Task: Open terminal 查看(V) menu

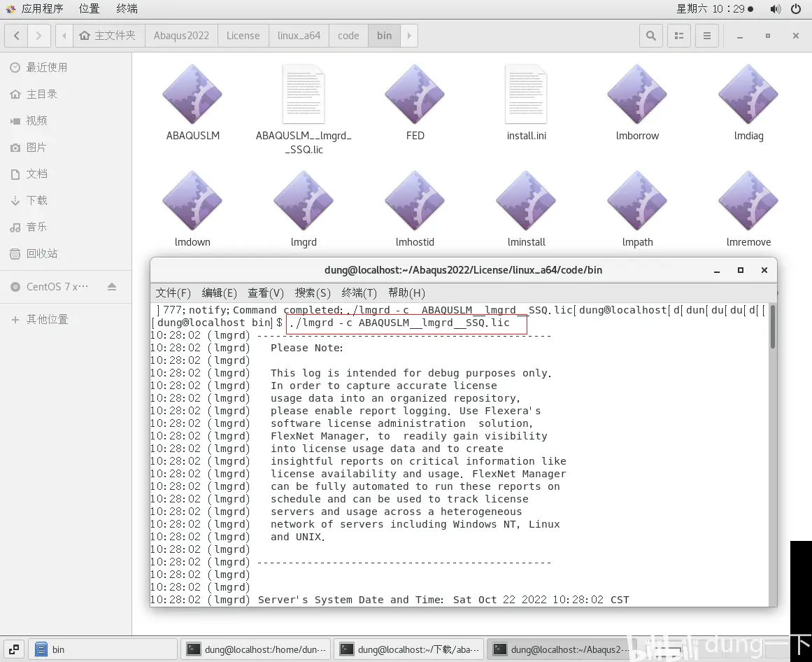Action: tap(266, 293)
